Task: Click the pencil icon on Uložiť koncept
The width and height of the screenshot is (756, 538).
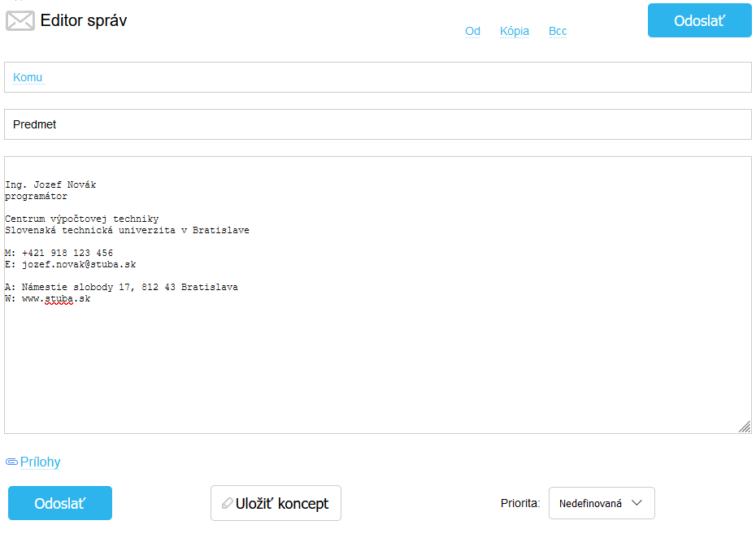Action: tap(227, 504)
